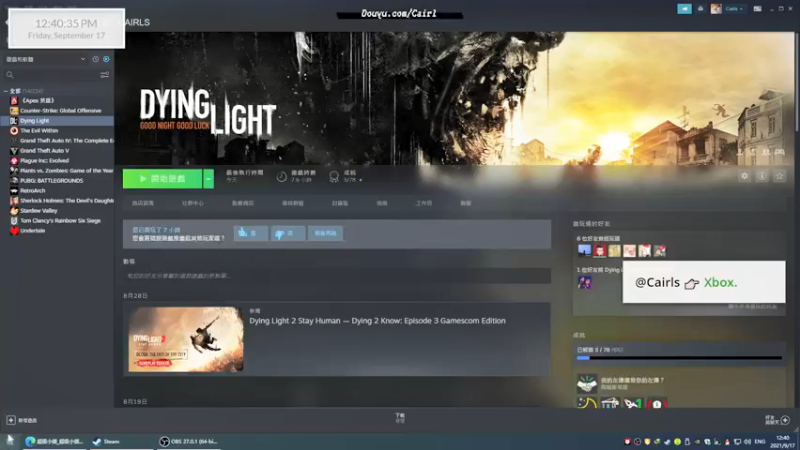The image size is (800, 450).
Task: Click main page vertical scrollbar
Action: (x=796, y=82)
